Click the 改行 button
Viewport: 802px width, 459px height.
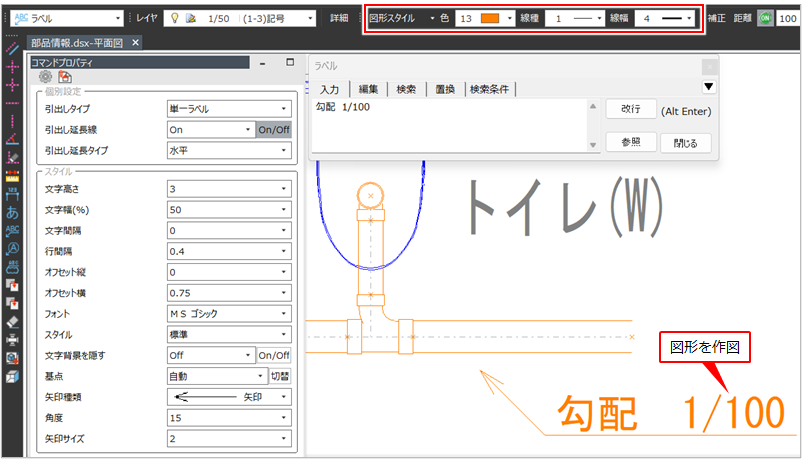tap(630, 109)
